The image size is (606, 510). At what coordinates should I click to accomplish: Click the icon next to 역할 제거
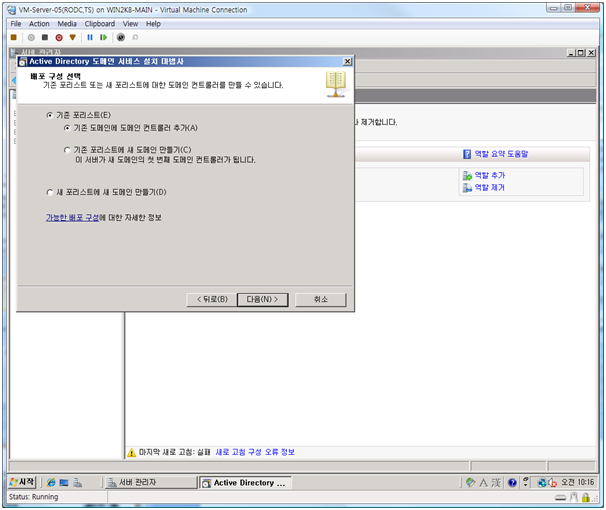click(x=467, y=188)
